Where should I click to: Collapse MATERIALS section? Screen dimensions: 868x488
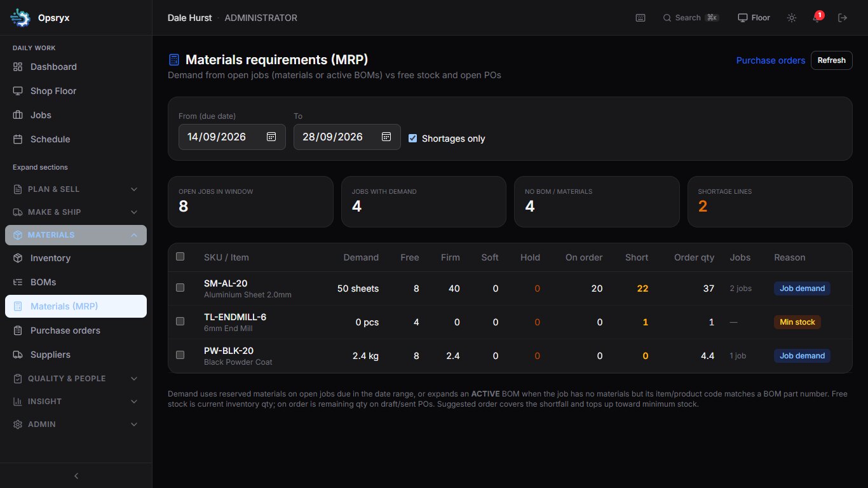(x=76, y=235)
